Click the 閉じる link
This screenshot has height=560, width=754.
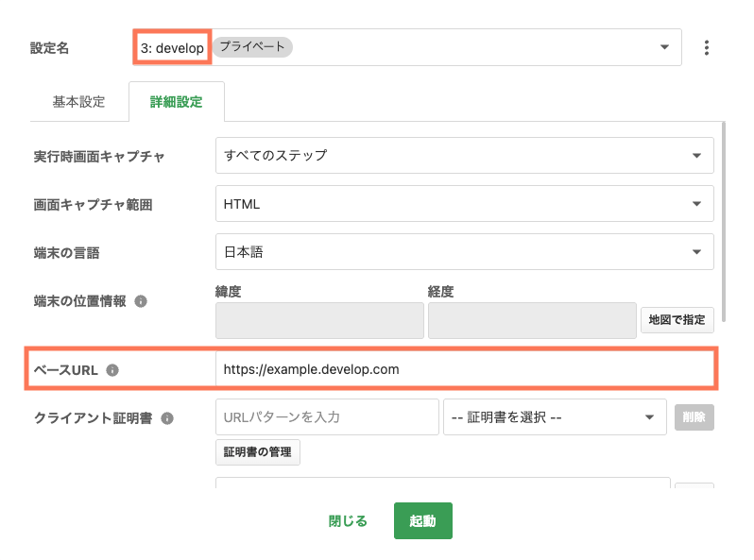pos(348,521)
